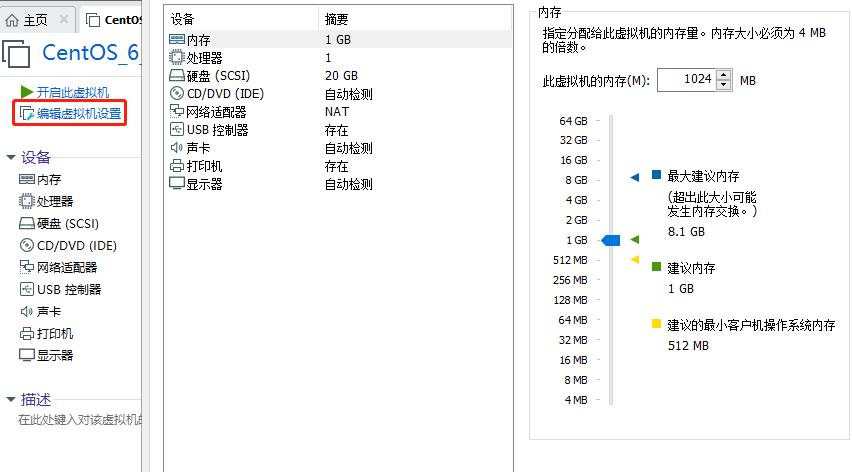
Task: Click processor icon in hardware table
Action: [177, 57]
